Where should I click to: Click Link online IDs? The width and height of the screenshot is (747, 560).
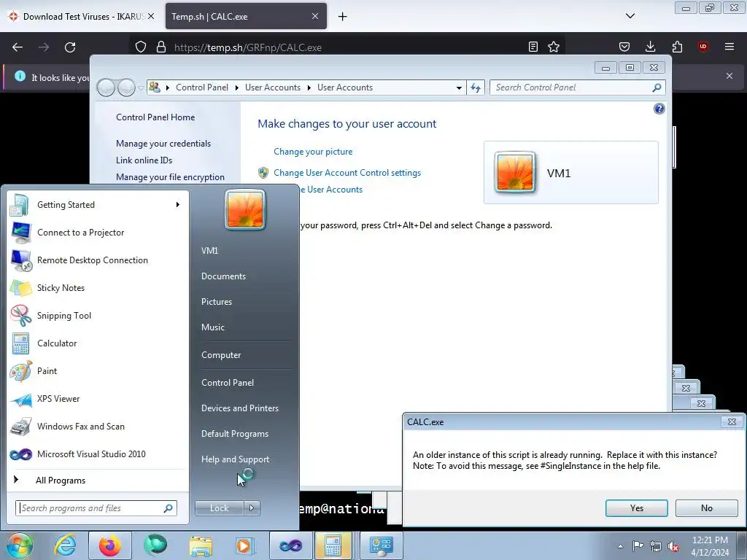click(144, 160)
